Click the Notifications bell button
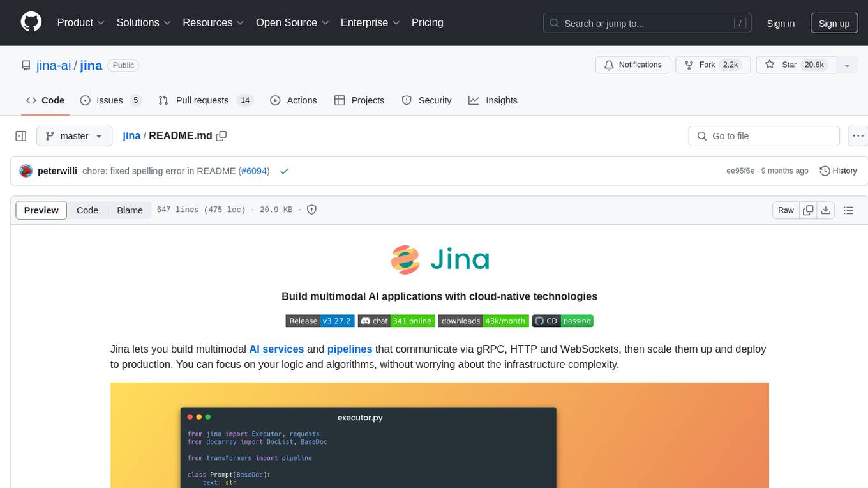 click(x=633, y=65)
